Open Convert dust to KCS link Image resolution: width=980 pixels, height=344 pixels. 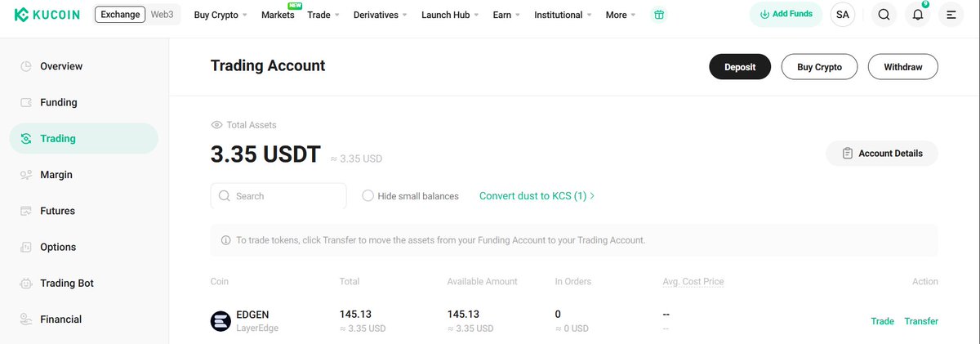click(x=537, y=196)
